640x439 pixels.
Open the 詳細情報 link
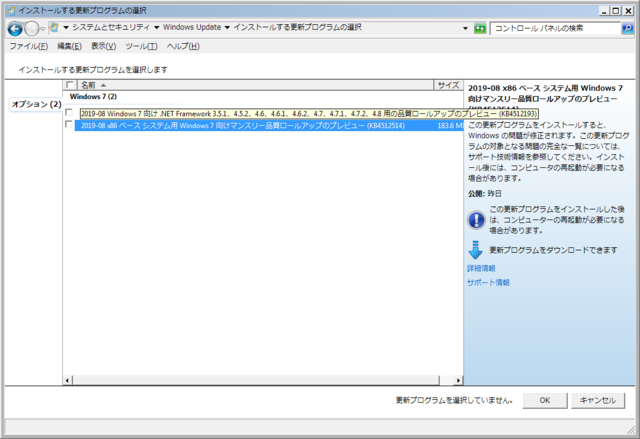[x=481, y=268]
